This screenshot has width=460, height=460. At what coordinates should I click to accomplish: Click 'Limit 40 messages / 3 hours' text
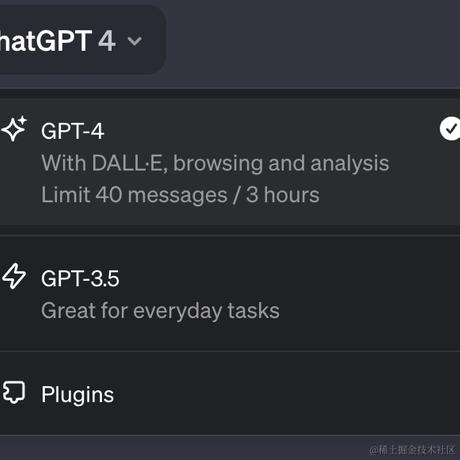pos(180,195)
